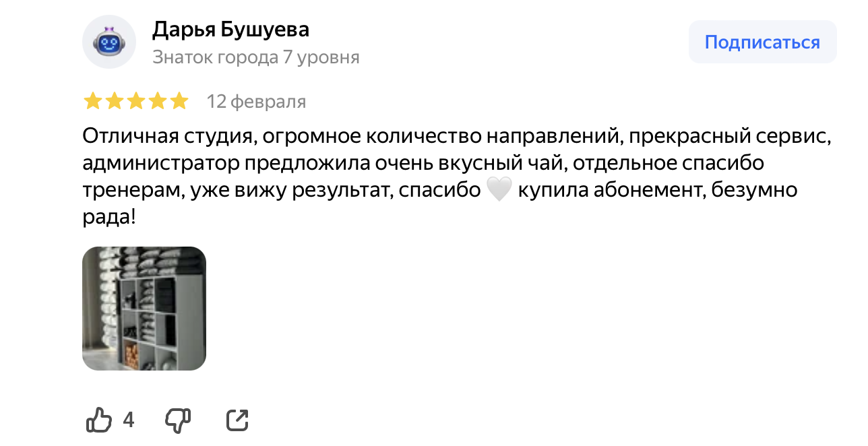This screenshot has width=868, height=446.
Task: Click the first rating star
Action: pos(92,102)
